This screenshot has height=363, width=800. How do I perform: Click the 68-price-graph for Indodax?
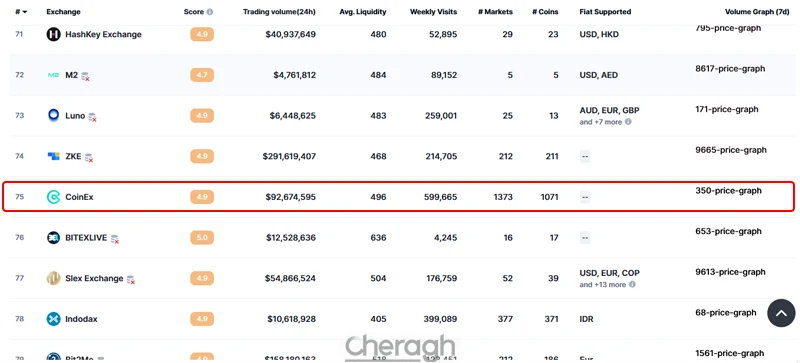click(x=726, y=312)
